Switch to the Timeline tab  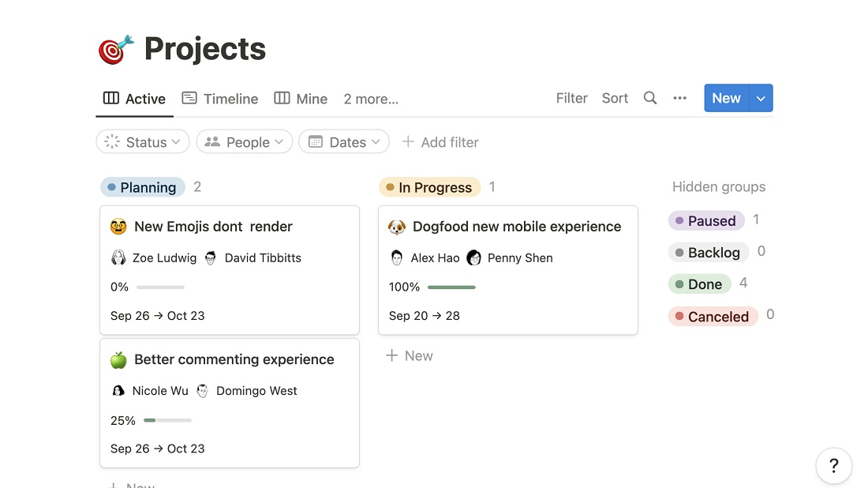(x=230, y=98)
